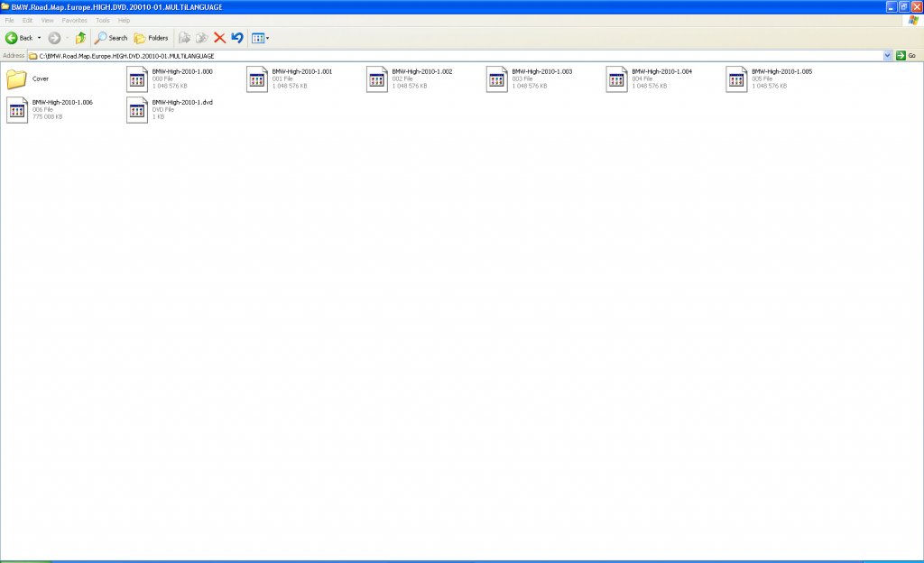The height and width of the screenshot is (563, 924).
Task: Click the BMW-High-2010-1.003 file name
Action: (x=542, y=72)
